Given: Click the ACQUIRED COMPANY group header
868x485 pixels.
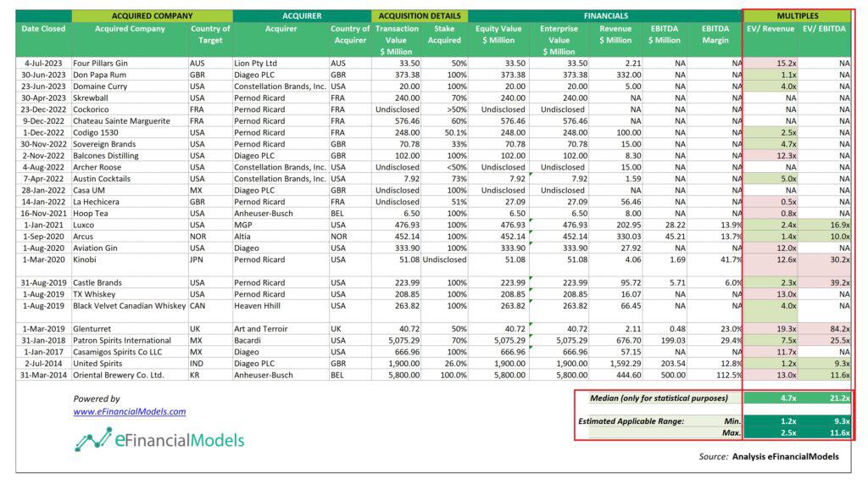Looking at the screenshot, I should pos(153,16).
